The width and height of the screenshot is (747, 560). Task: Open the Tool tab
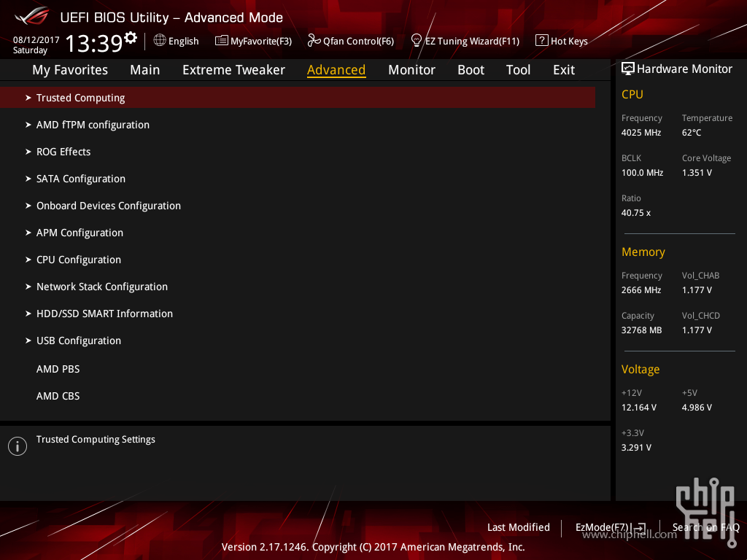[x=518, y=70]
